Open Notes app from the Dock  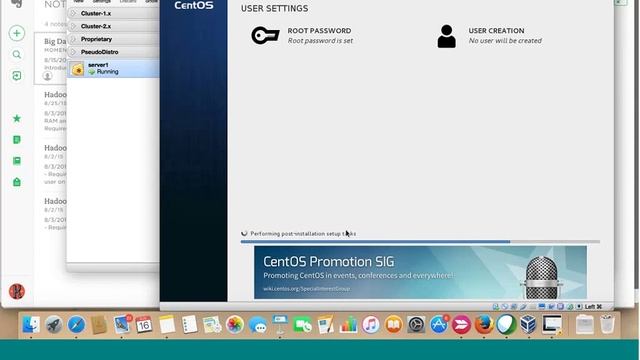tap(167, 325)
